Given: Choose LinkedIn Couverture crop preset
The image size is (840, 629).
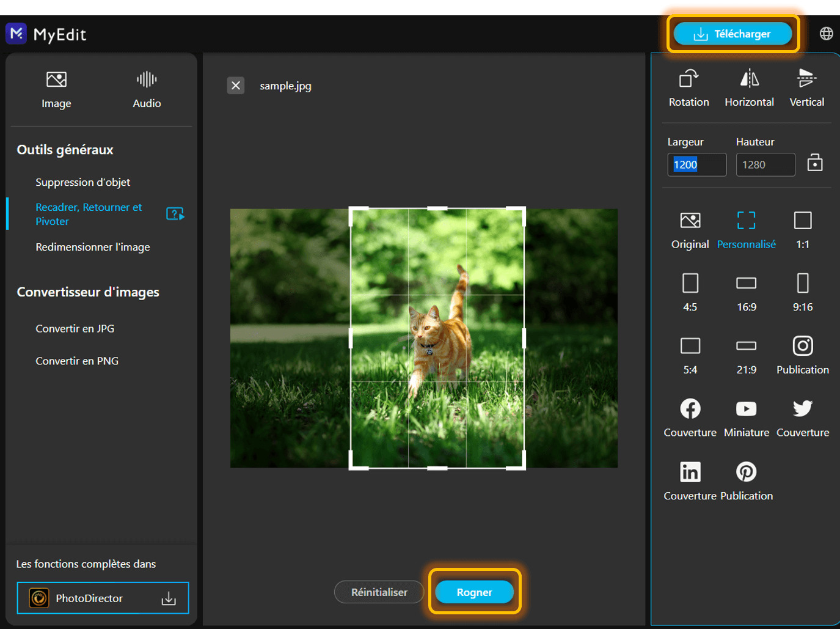Looking at the screenshot, I should tap(690, 472).
